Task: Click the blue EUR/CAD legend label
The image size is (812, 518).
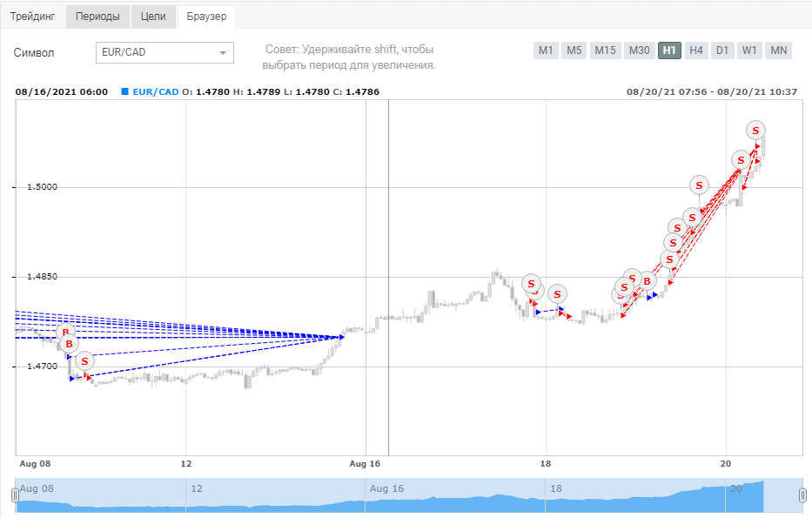Action: [156, 91]
